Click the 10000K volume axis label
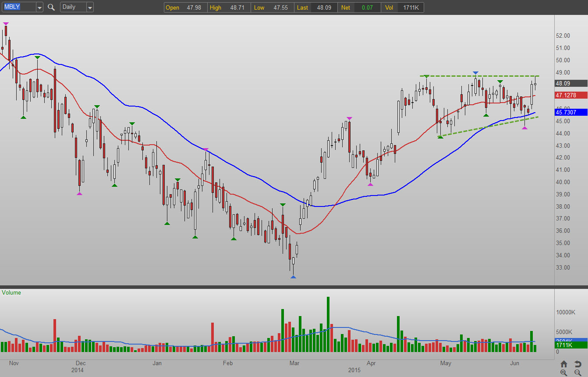 tap(566, 313)
